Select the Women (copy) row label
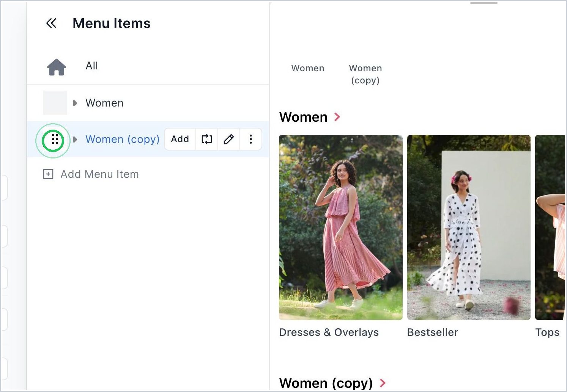Image resolution: width=567 pixels, height=392 pixels. coord(123,140)
